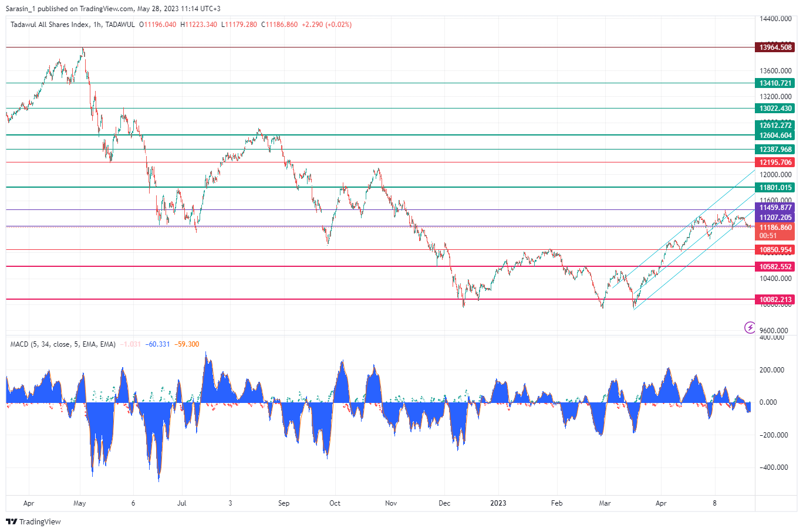Image resolution: width=803 pixels, height=532 pixels.
Task: Click the Feb label on the time axis
Action: (556, 503)
